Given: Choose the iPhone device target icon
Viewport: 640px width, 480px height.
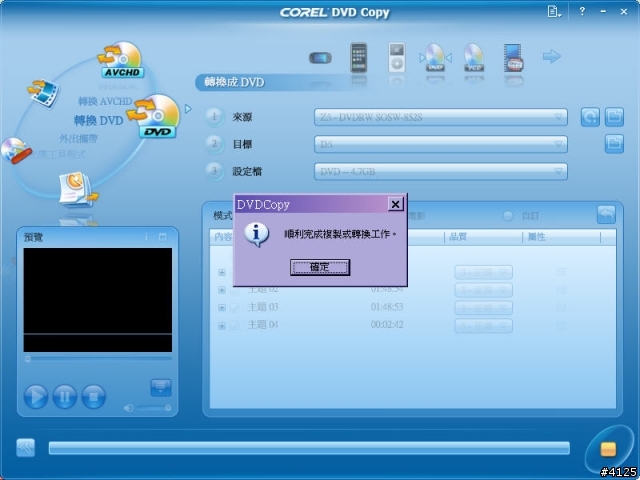Looking at the screenshot, I should pyautogui.click(x=359, y=58).
